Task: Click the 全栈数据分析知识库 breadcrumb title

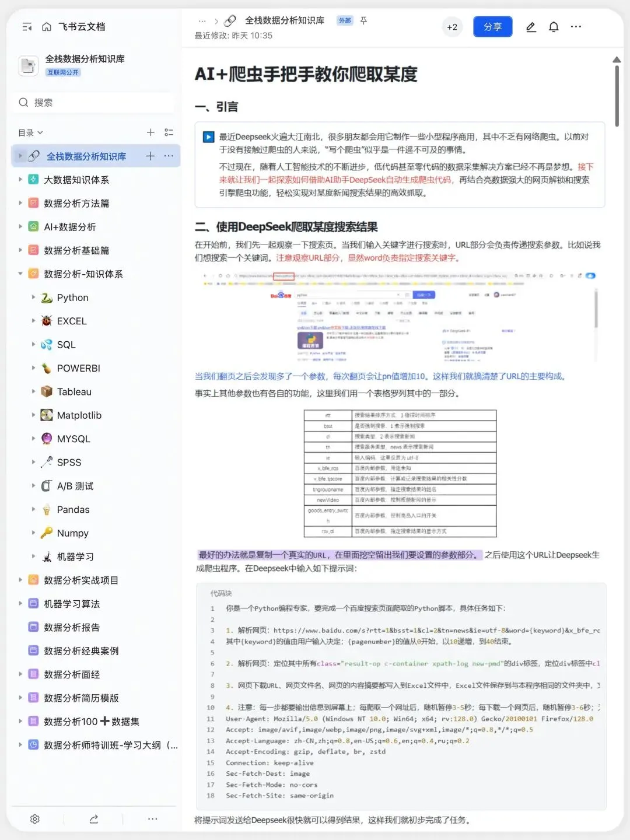Action: coord(285,20)
